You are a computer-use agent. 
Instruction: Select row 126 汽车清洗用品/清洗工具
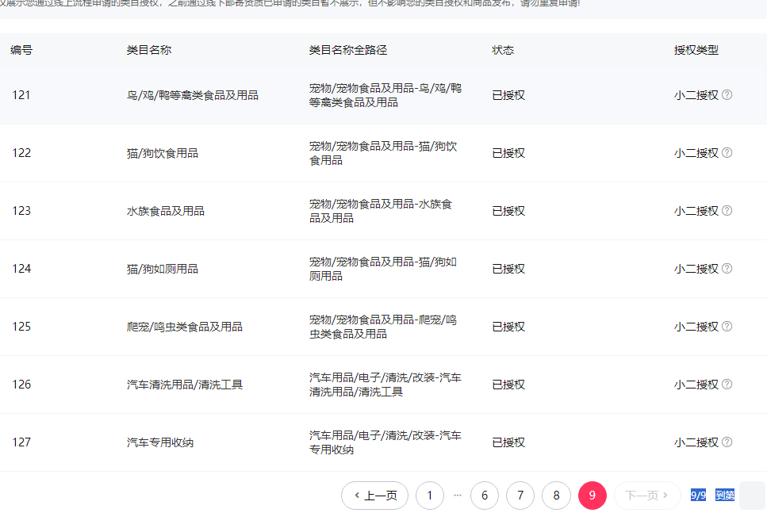click(185, 385)
